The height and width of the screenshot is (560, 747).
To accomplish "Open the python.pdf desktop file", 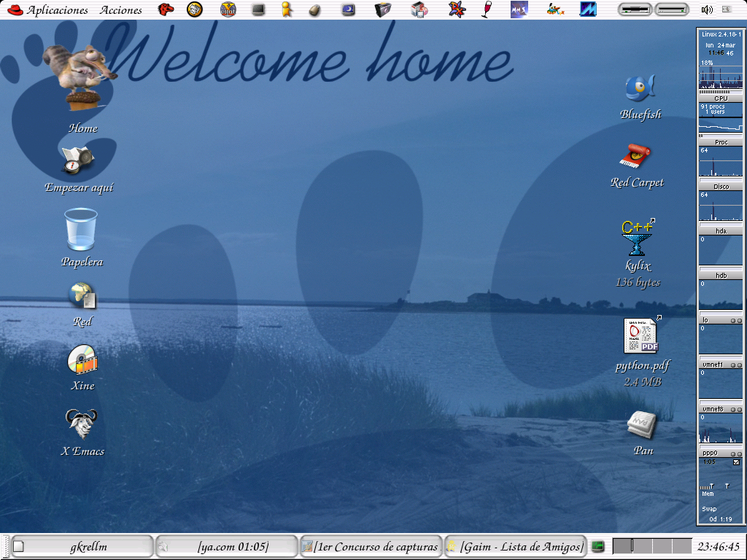I will point(642,352).
